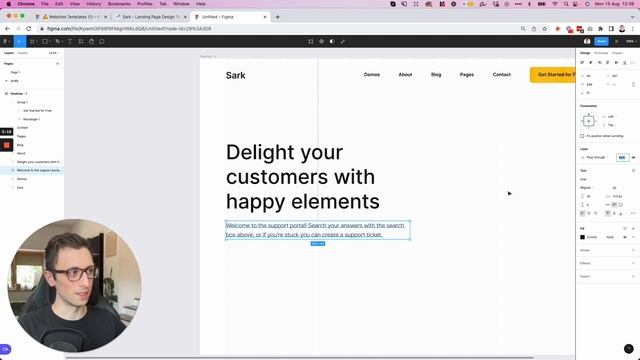Toggle fill visibility eye icon

point(625,237)
